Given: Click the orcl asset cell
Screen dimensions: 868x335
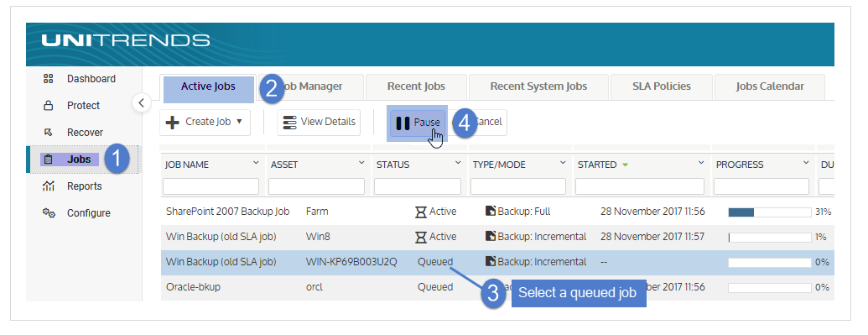Looking at the screenshot, I should click(x=314, y=287).
